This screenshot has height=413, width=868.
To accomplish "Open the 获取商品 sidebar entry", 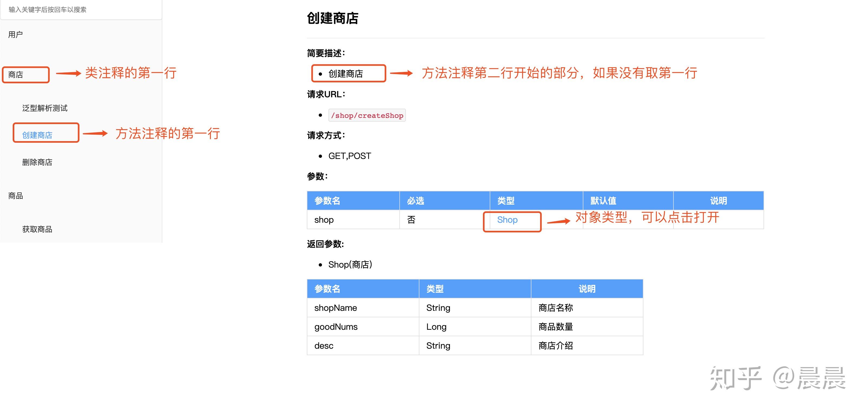I will tap(37, 229).
